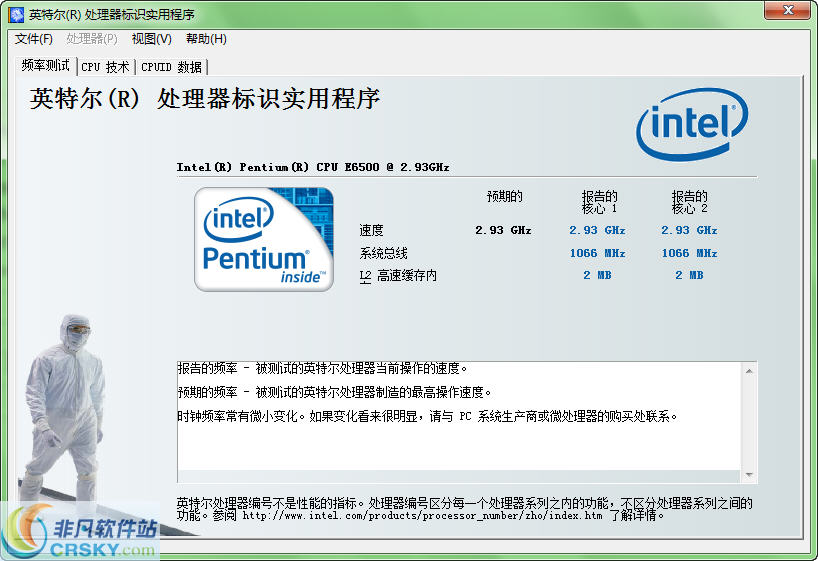The image size is (818, 561).
Task: Click the description box scroll down arrow
Action: point(749,474)
